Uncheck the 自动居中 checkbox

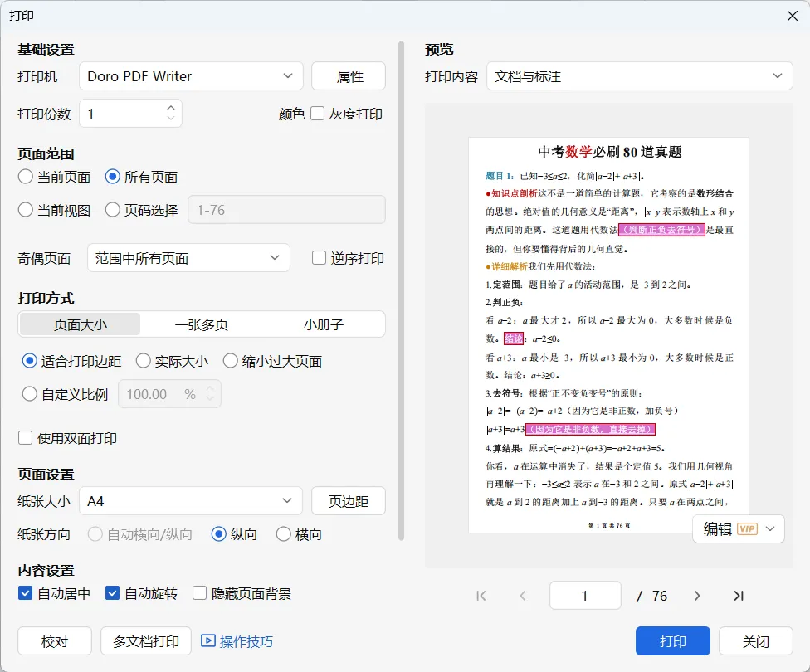(x=25, y=593)
